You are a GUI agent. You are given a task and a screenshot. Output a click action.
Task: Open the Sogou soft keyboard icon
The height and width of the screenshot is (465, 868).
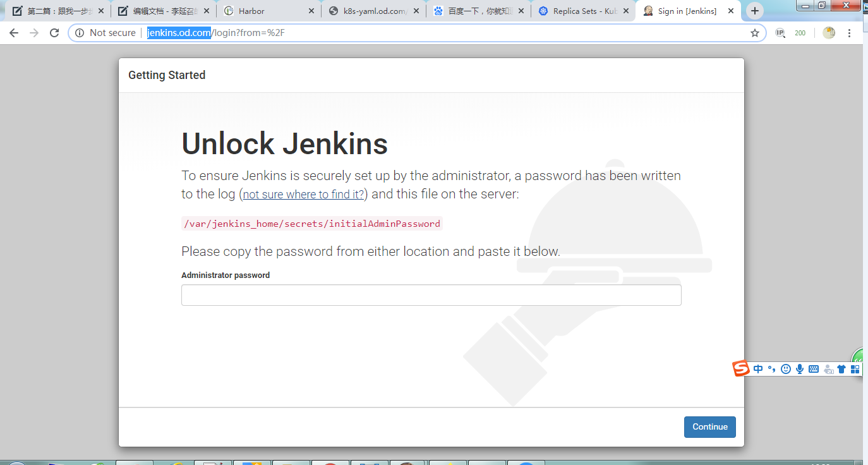pos(814,369)
